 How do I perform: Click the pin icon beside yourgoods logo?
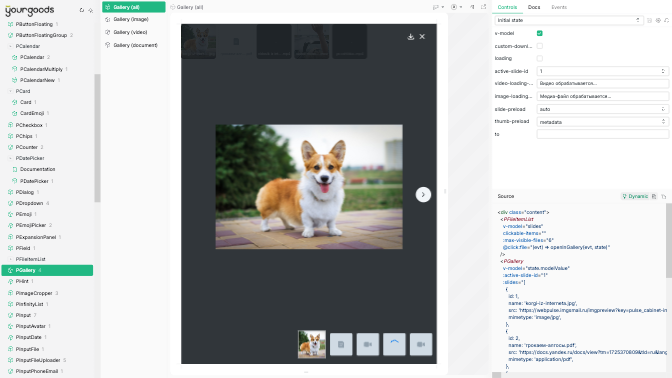[90, 10]
